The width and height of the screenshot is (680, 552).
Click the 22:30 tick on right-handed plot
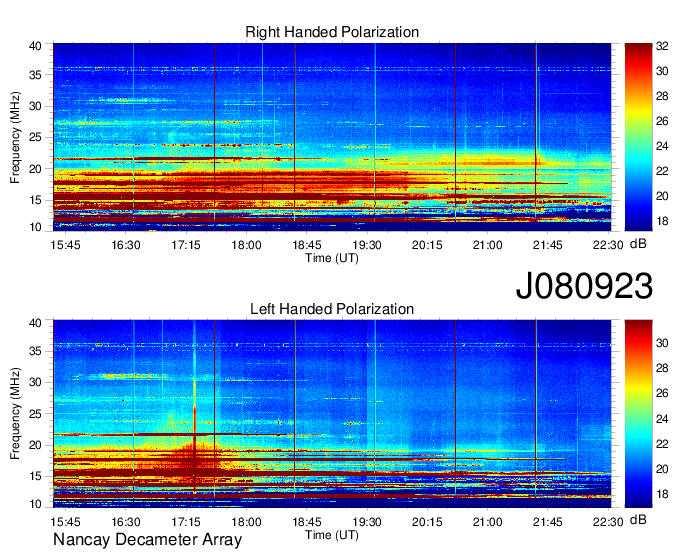tap(608, 245)
